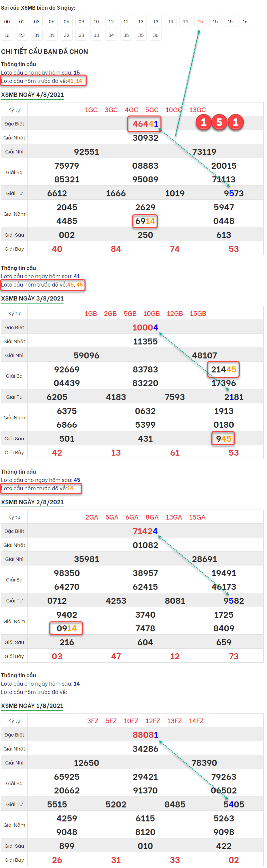Screen dimensions: 267x868
Task: Pick the number 10 cầu button
Action: coord(96,22)
